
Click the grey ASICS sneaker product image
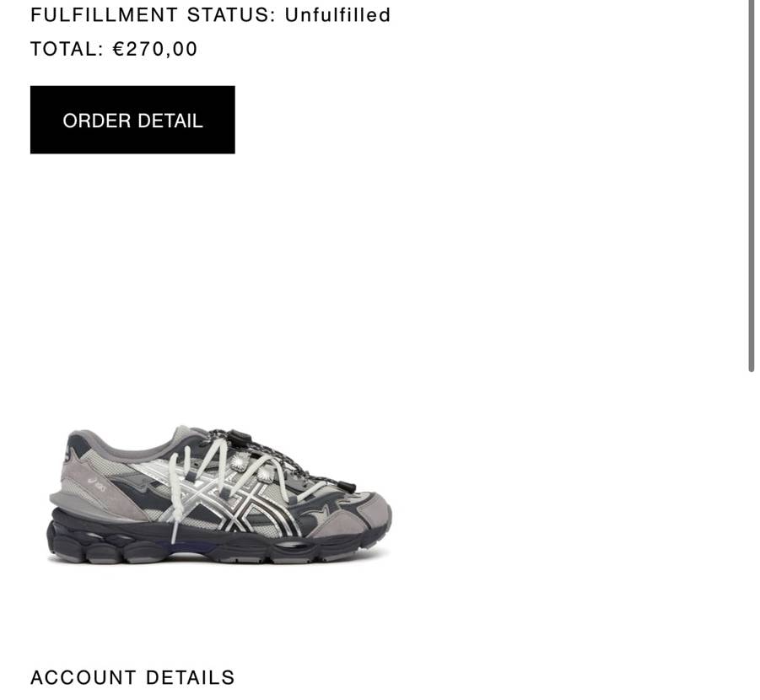(x=219, y=495)
